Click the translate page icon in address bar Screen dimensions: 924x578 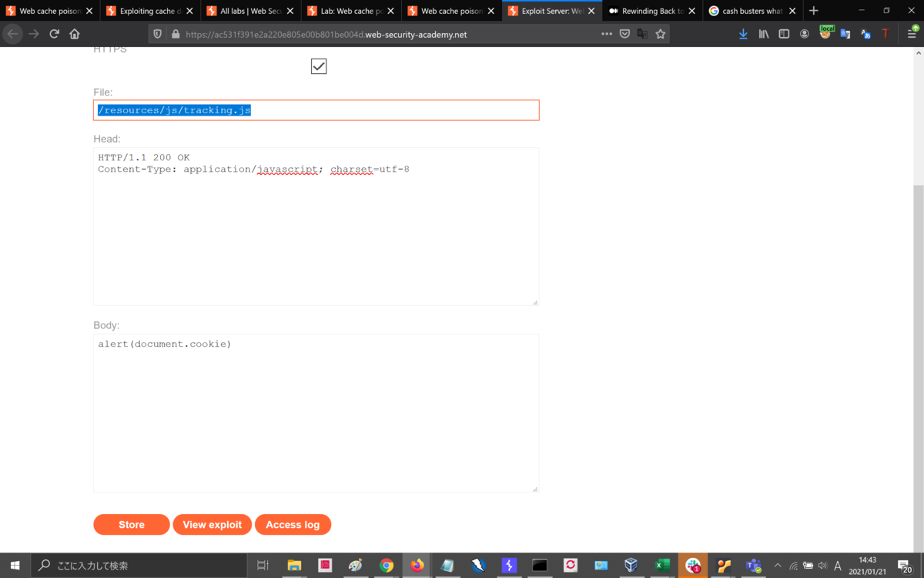coord(642,34)
